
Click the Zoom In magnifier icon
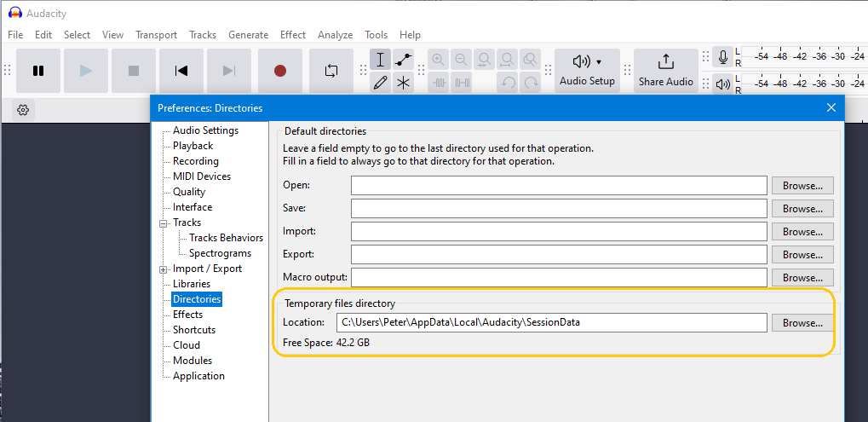439,60
